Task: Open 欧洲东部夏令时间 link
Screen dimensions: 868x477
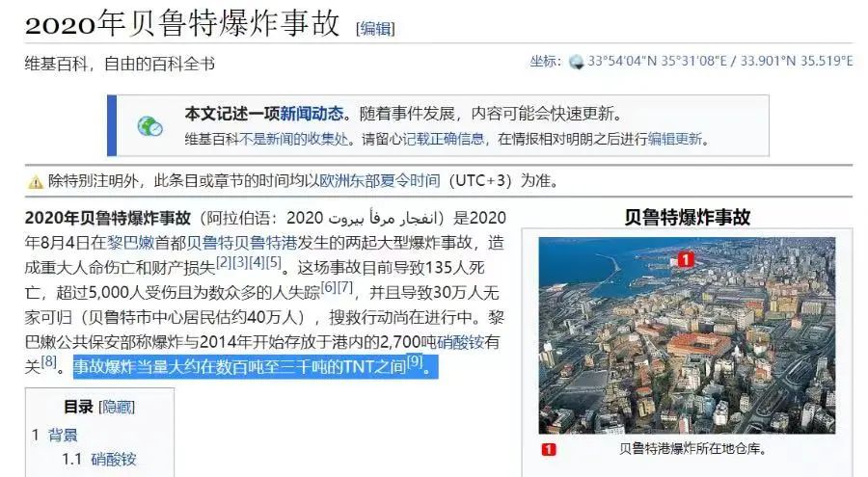Action: 380,180
